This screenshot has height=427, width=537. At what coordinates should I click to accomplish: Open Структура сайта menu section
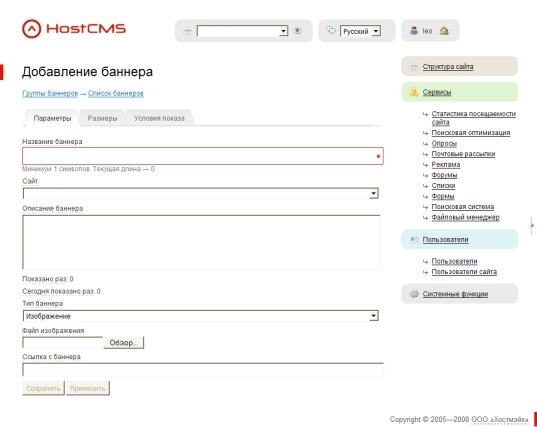(x=448, y=67)
